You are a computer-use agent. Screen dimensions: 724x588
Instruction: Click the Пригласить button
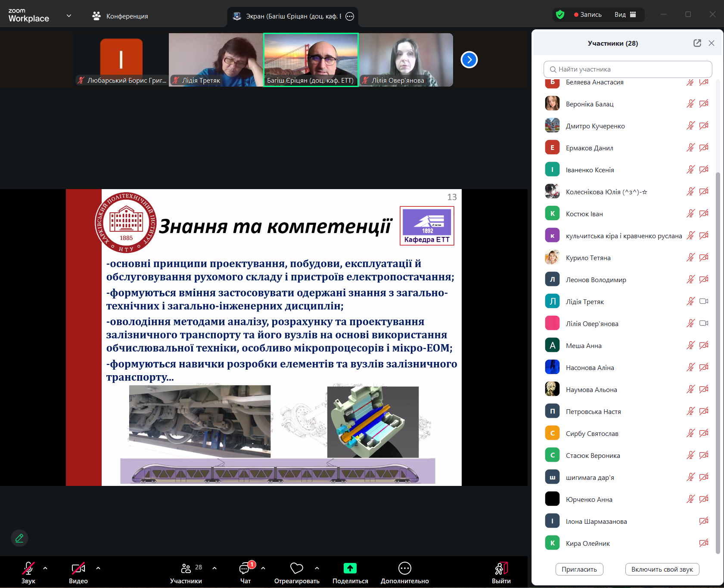[579, 569]
